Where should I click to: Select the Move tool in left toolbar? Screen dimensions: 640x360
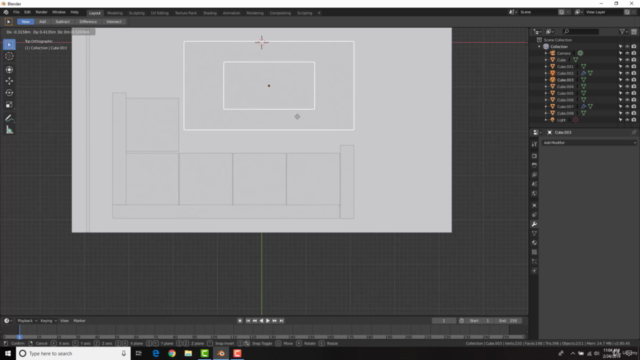(x=9, y=81)
